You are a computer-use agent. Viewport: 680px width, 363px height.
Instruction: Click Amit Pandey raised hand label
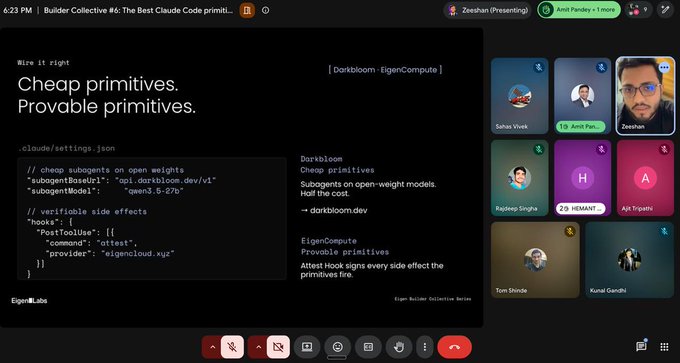coord(581,127)
